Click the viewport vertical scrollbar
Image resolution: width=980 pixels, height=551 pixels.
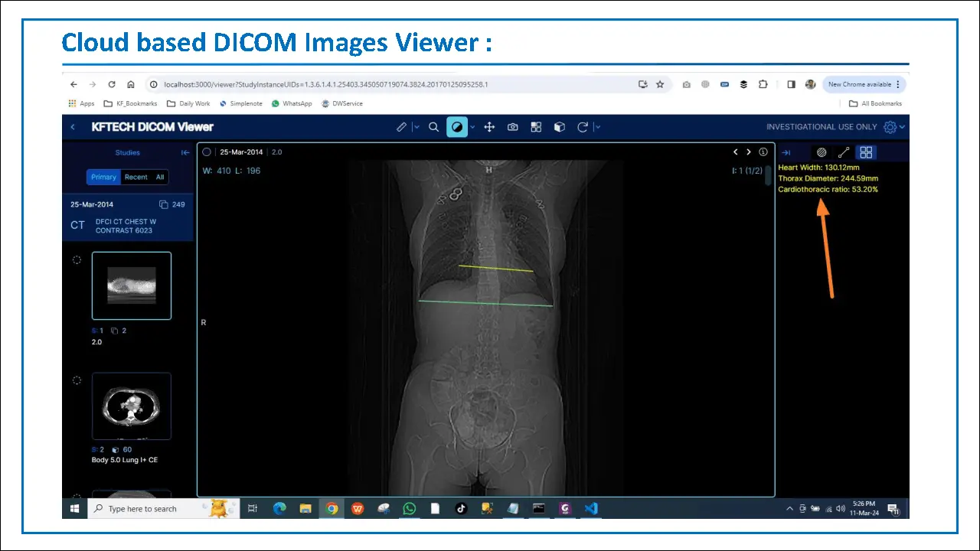click(x=769, y=175)
